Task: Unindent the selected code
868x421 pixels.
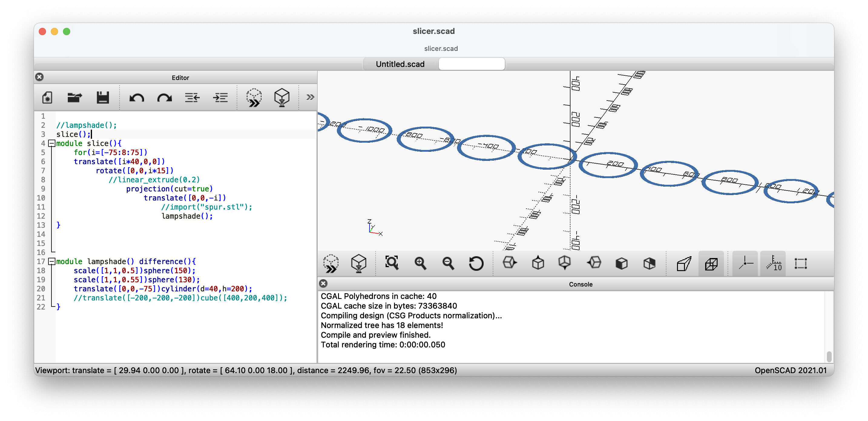Action: pos(192,98)
